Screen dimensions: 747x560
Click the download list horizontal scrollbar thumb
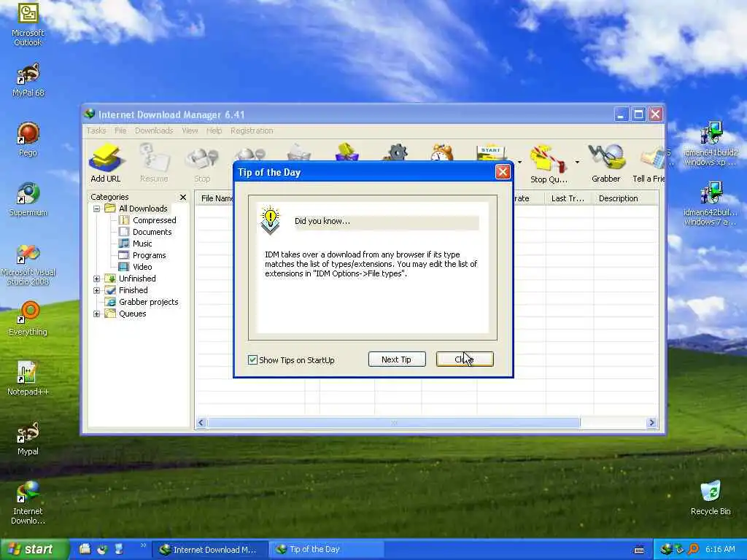[x=393, y=422]
